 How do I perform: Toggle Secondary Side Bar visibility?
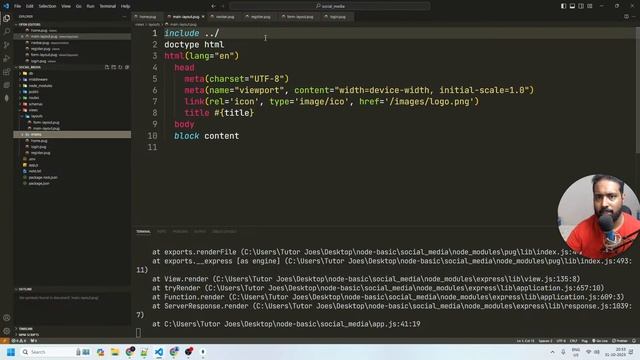coord(581,6)
